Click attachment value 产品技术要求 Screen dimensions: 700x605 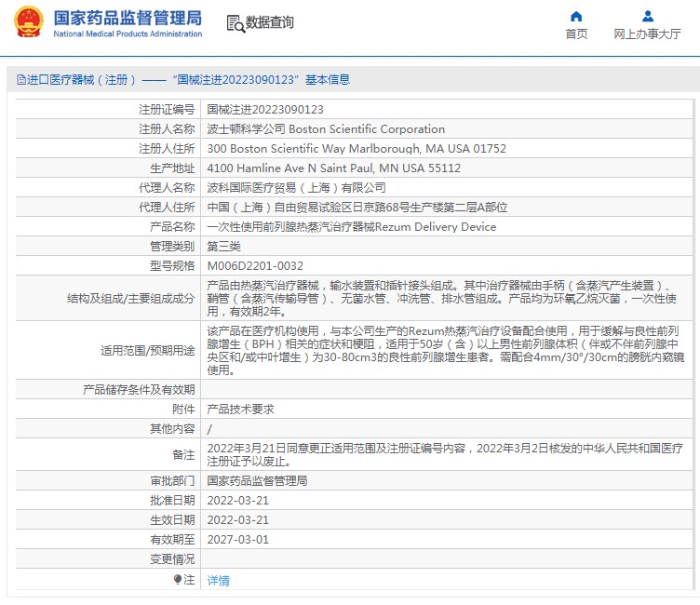pos(240,410)
